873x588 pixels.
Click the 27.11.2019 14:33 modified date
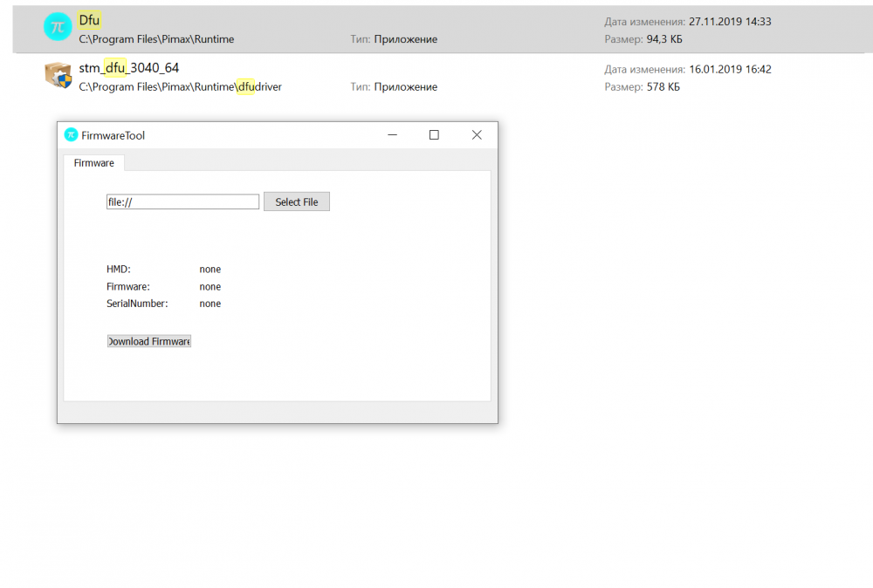click(x=730, y=22)
